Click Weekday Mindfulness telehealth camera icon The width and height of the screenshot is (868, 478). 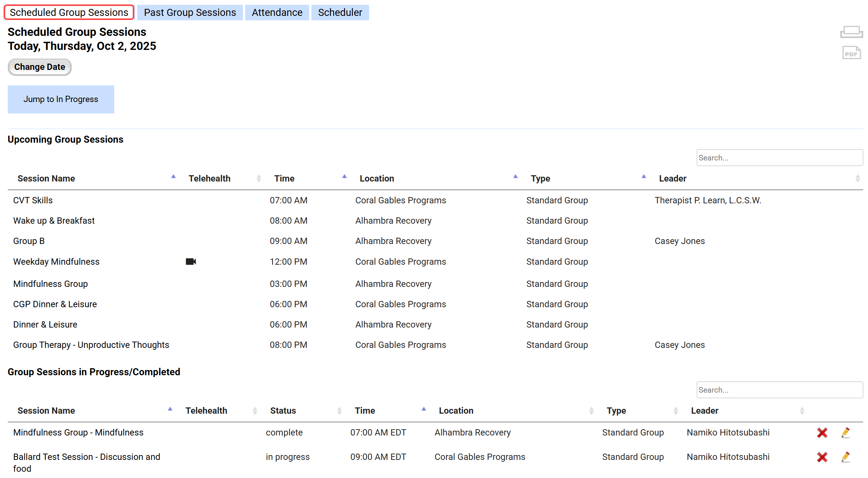click(190, 262)
